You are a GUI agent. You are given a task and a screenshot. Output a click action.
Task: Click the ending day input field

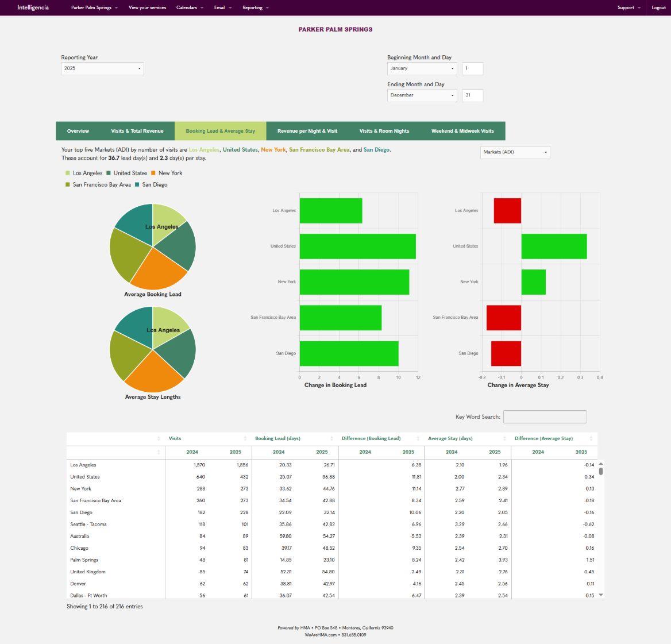click(473, 95)
